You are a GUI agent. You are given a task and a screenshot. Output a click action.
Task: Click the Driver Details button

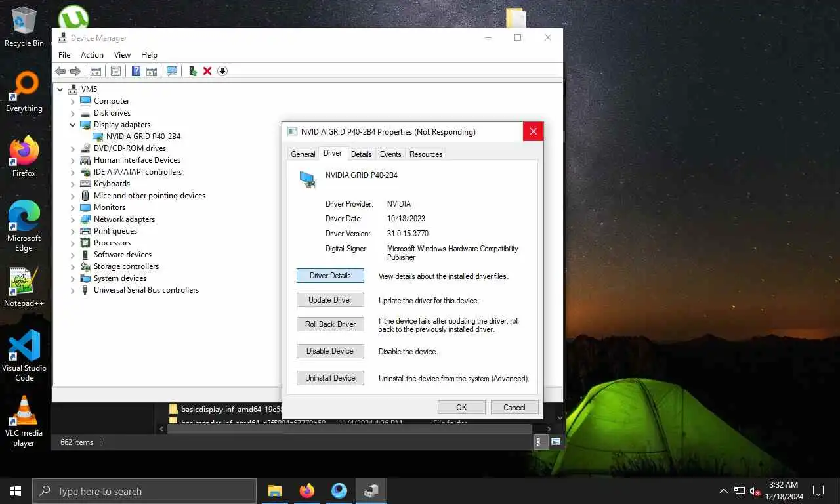tap(330, 276)
